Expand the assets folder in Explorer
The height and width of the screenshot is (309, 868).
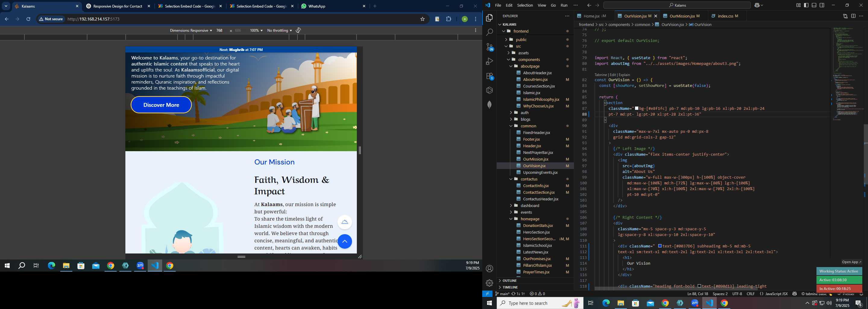click(523, 53)
